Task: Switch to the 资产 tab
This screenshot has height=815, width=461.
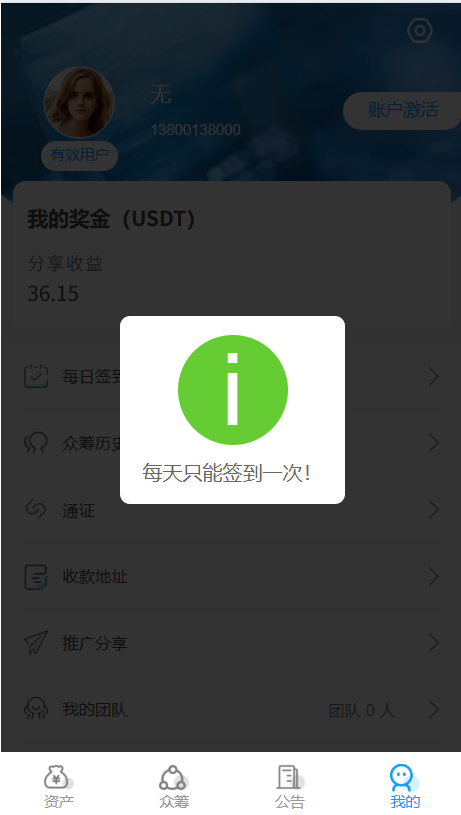Action: tap(58, 786)
